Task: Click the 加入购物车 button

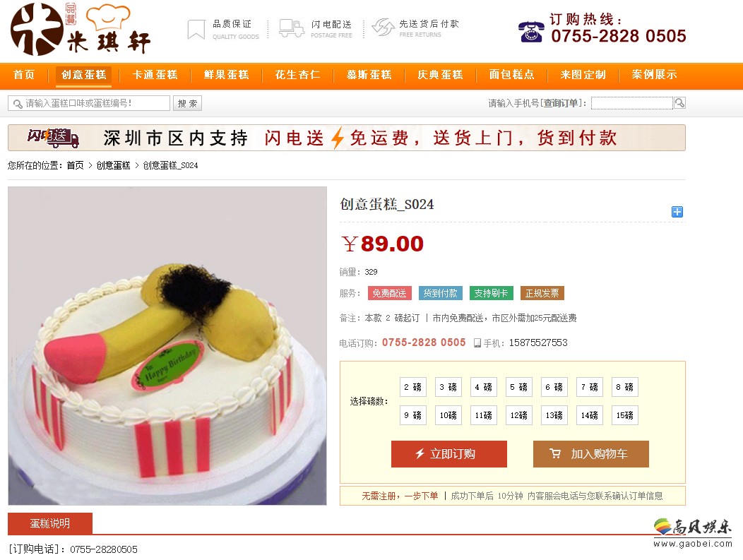Action: pos(591,454)
